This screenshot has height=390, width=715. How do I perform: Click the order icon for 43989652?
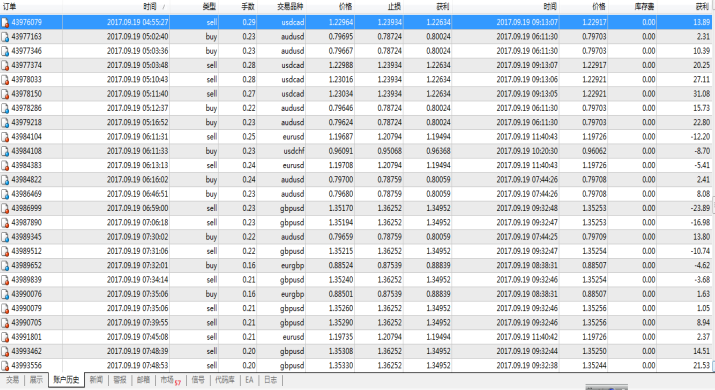(5, 265)
